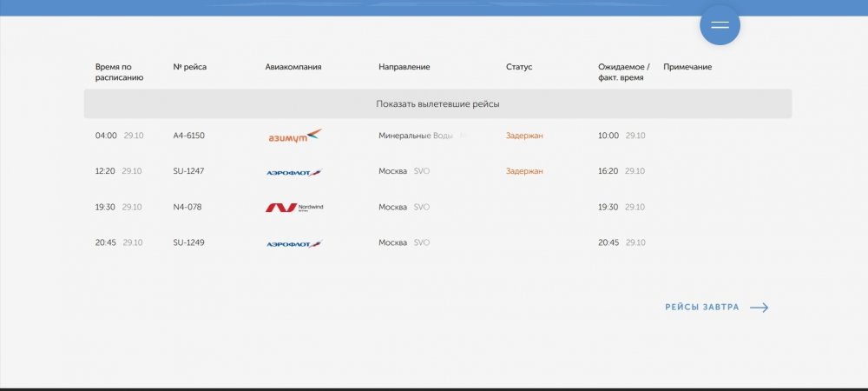The image size is (868, 391).
Task: Click SVO airport code in N4-078 row
Action: [422, 207]
